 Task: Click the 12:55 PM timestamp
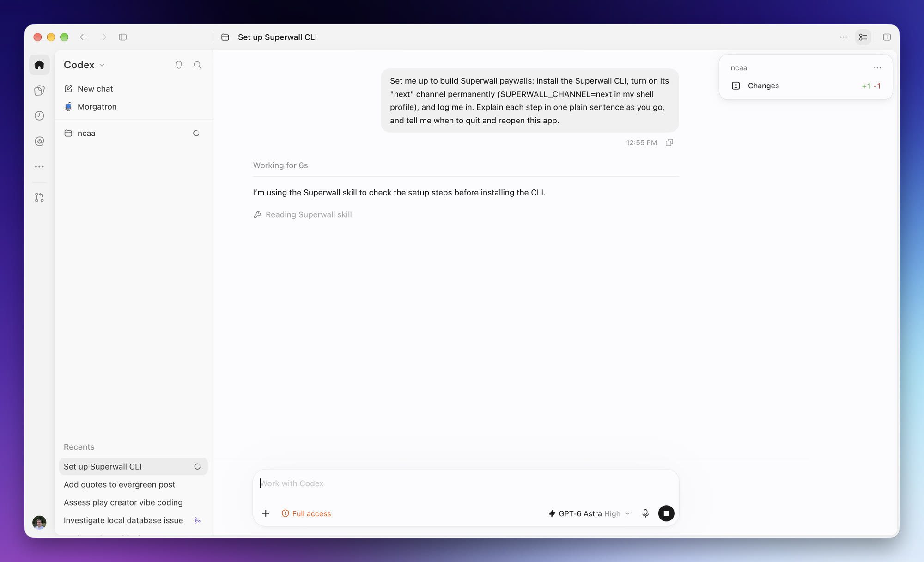coord(641,142)
